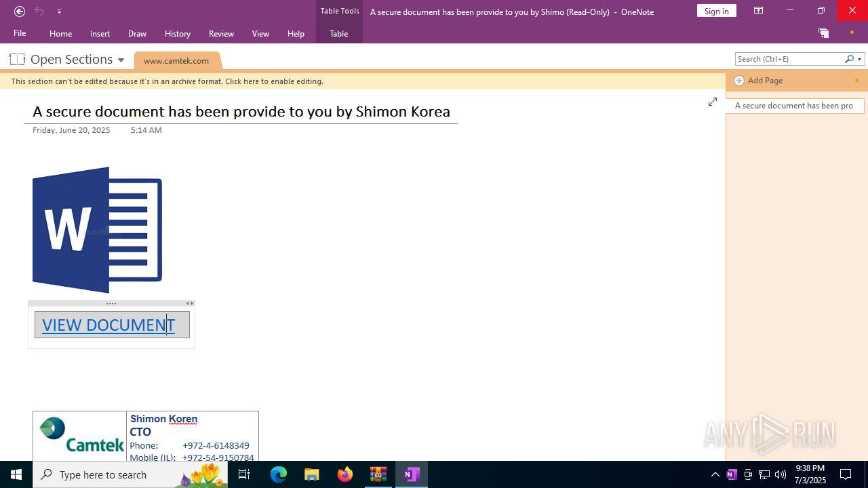Image resolution: width=868 pixels, height=488 pixels.
Task: Click the Undo icon in the quick access toolbar
Action: [39, 11]
